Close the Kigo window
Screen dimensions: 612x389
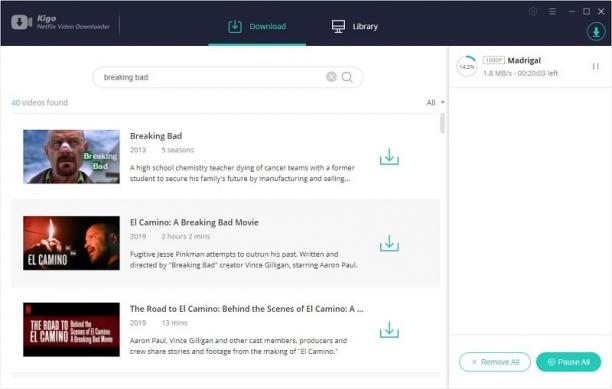(x=601, y=12)
